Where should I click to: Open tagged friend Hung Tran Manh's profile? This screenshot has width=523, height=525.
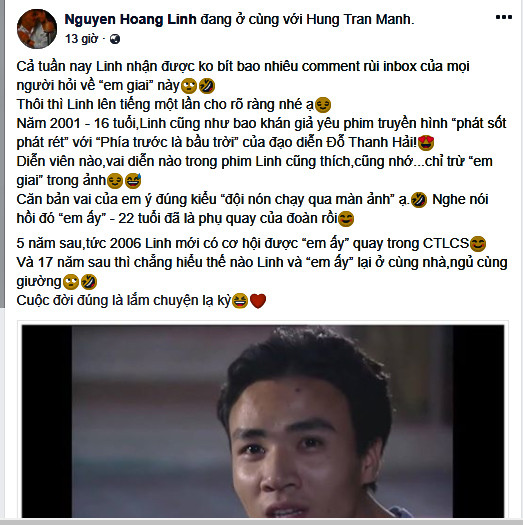(x=360, y=19)
